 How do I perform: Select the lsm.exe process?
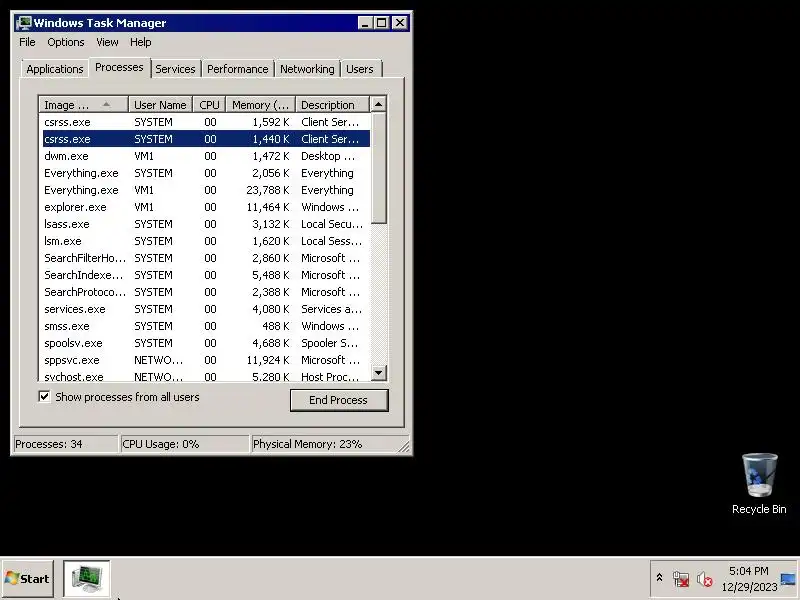[206, 241]
